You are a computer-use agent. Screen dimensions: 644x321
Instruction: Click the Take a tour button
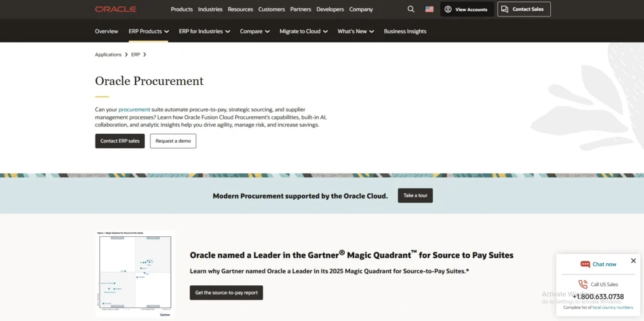click(415, 195)
